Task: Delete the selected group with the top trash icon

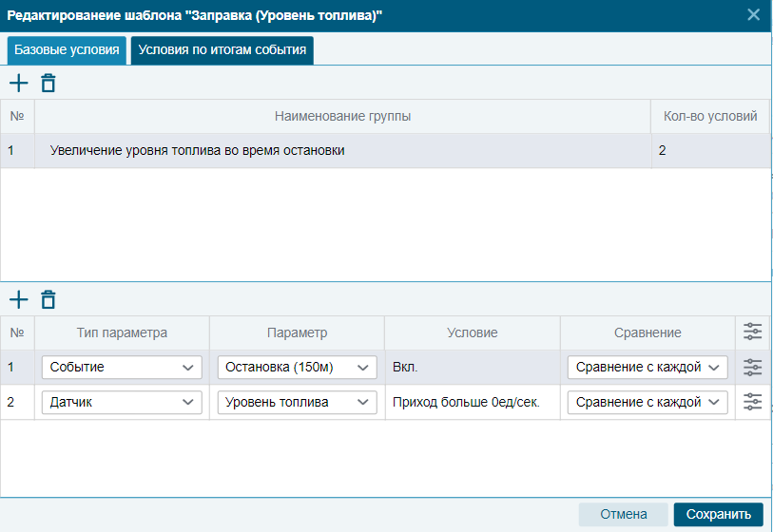Action: 48,83
